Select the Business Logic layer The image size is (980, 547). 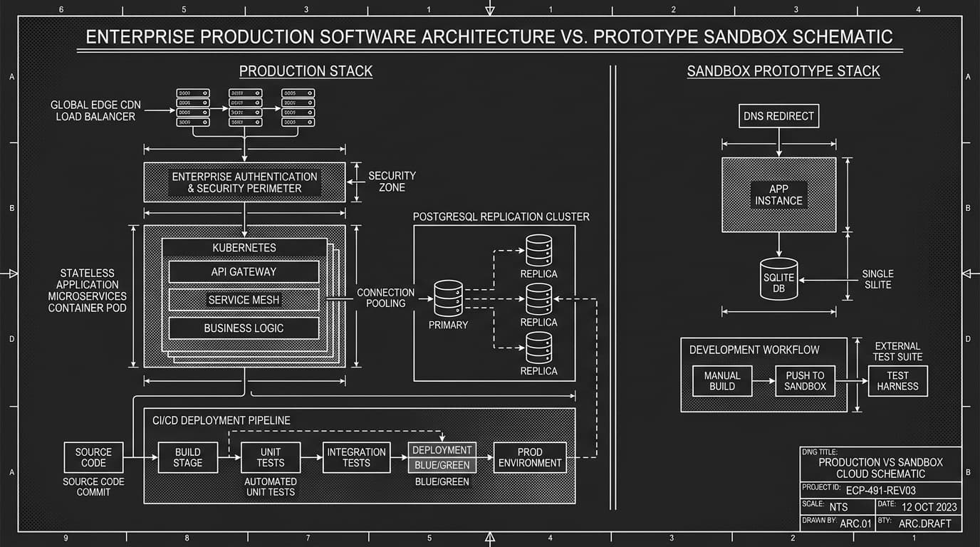[244, 328]
